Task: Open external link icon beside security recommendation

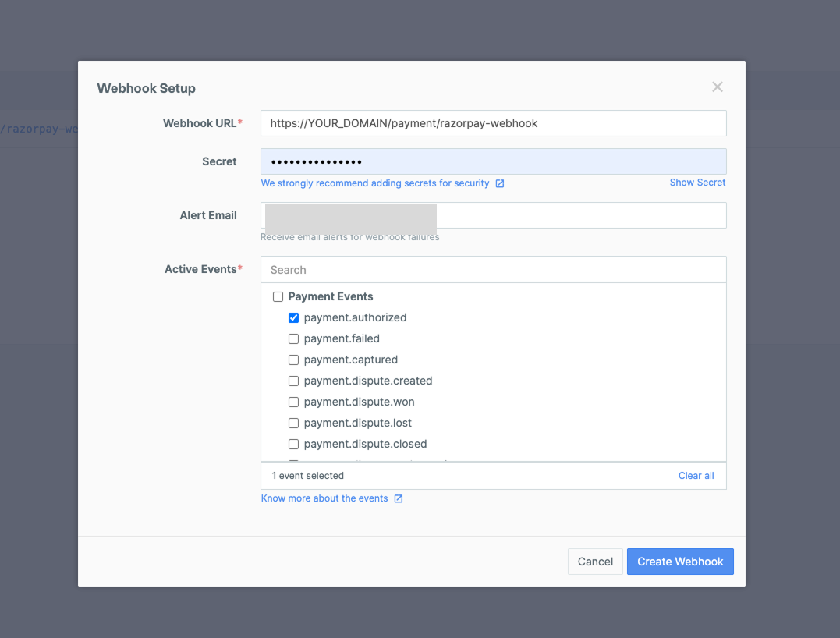Action: point(500,184)
